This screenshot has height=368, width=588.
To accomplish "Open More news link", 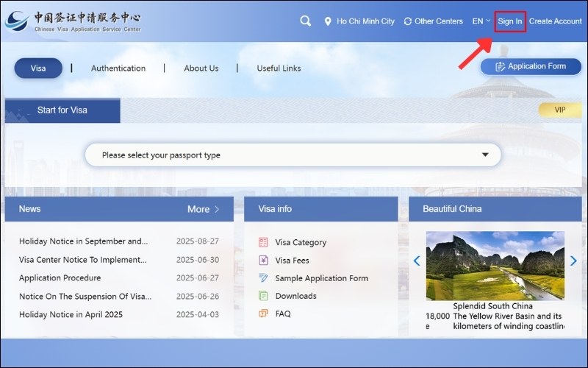I will pyautogui.click(x=203, y=209).
